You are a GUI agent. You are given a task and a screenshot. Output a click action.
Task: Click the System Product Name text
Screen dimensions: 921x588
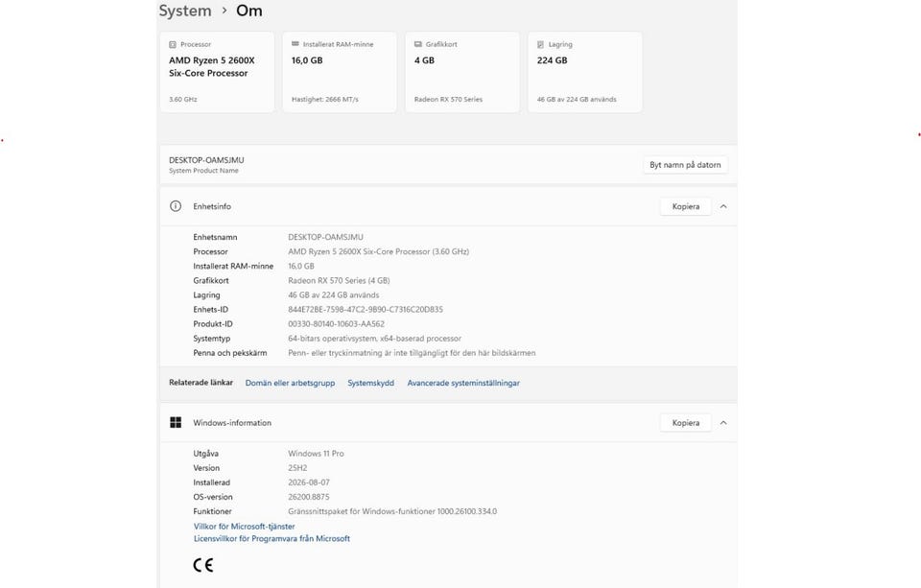(203, 171)
